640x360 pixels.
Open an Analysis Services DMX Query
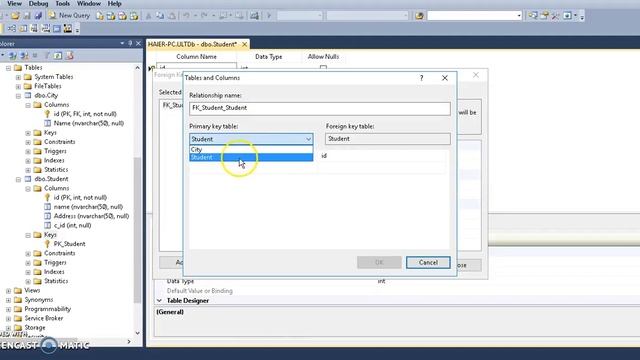coord(122,16)
